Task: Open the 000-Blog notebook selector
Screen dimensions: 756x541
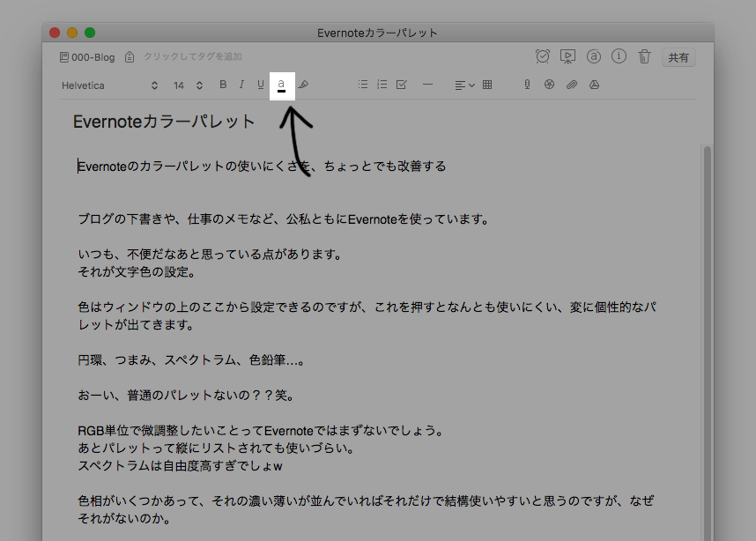Action: click(87, 57)
